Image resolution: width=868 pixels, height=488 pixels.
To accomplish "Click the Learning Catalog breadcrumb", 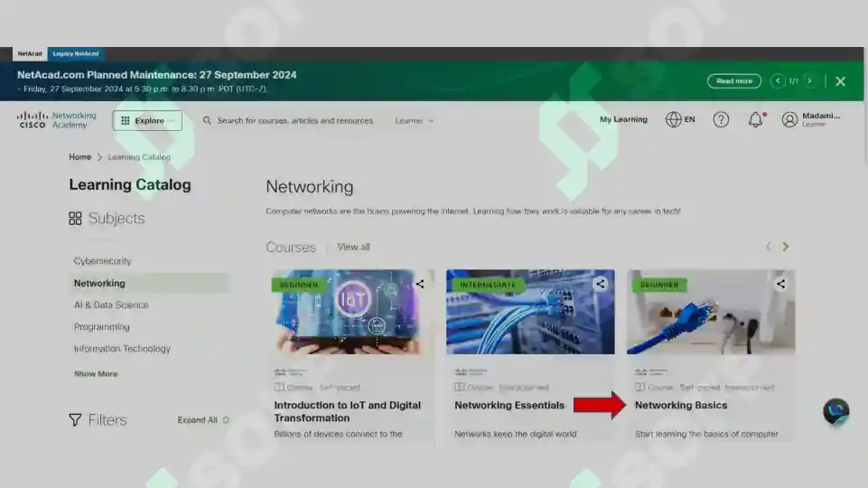I will [139, 156].
